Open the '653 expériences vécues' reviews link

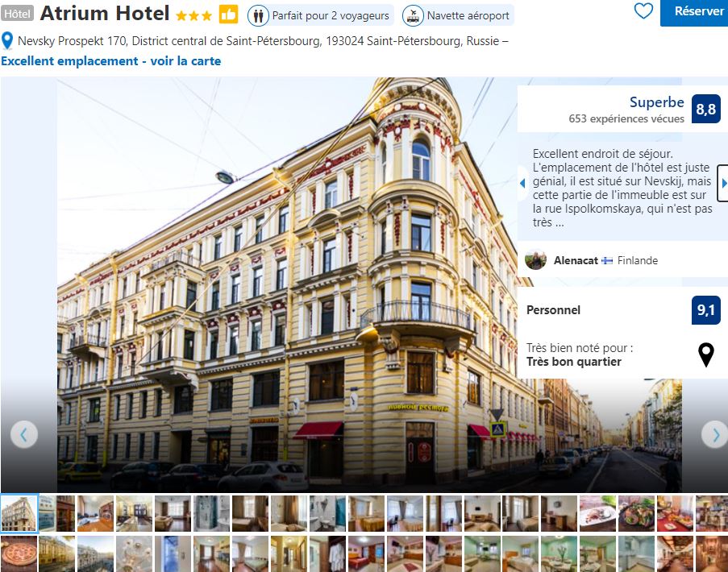626,118
